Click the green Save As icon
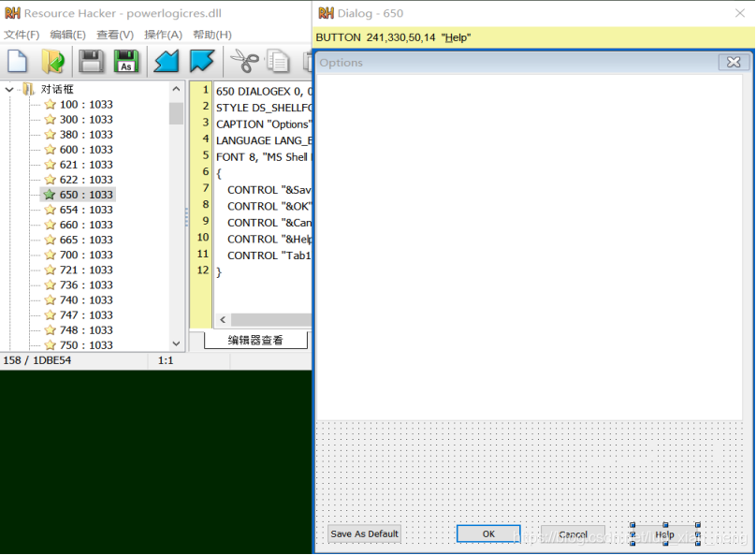The width and height of the screenshot is (756, 555). tap(125, 61)
